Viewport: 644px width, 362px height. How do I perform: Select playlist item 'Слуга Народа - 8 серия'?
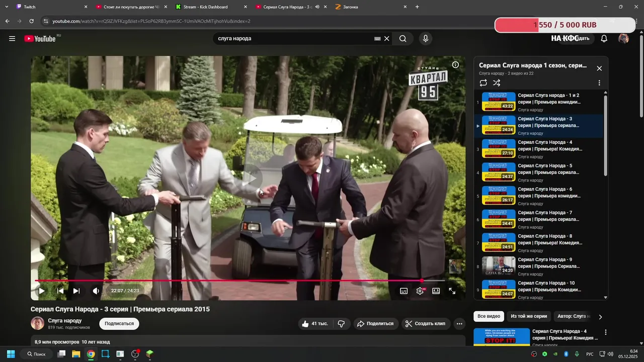tap(539, 243)
